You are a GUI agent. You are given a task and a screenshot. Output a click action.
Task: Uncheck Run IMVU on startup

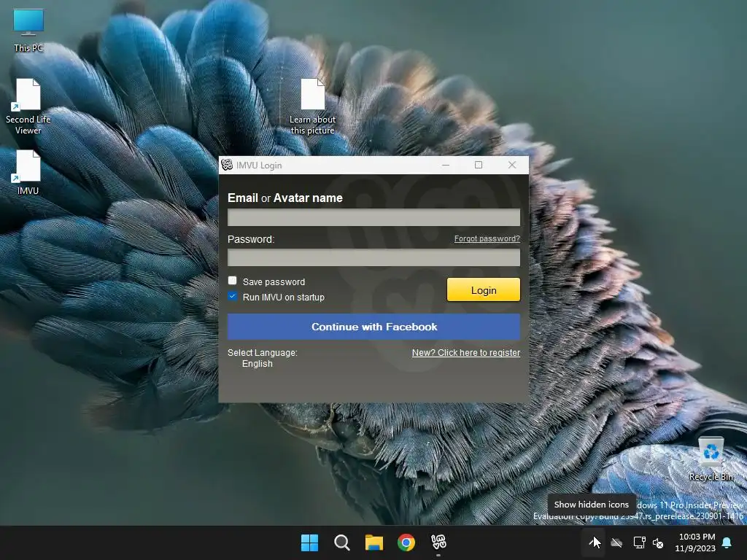(x=233, y=296)
